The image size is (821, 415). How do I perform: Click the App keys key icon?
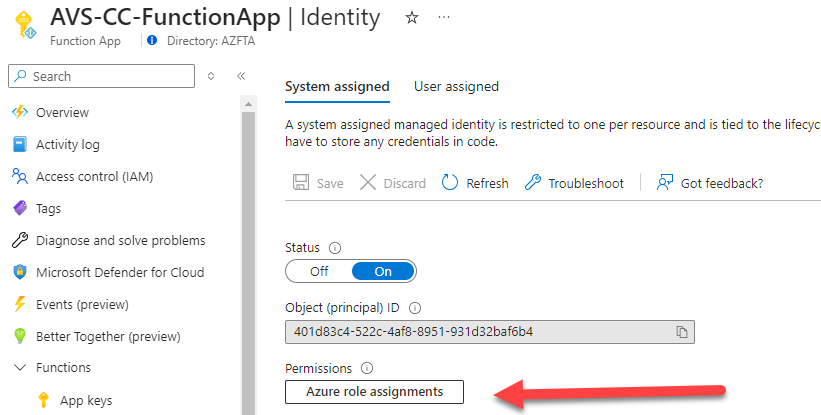[44, 400]
